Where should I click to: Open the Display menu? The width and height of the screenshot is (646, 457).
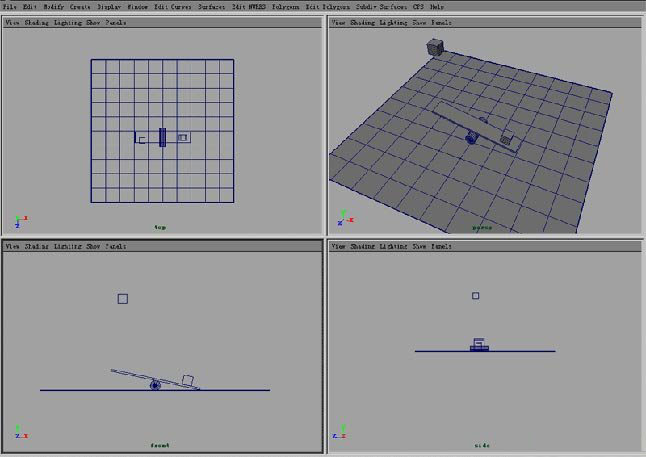[x=109, y=7]
